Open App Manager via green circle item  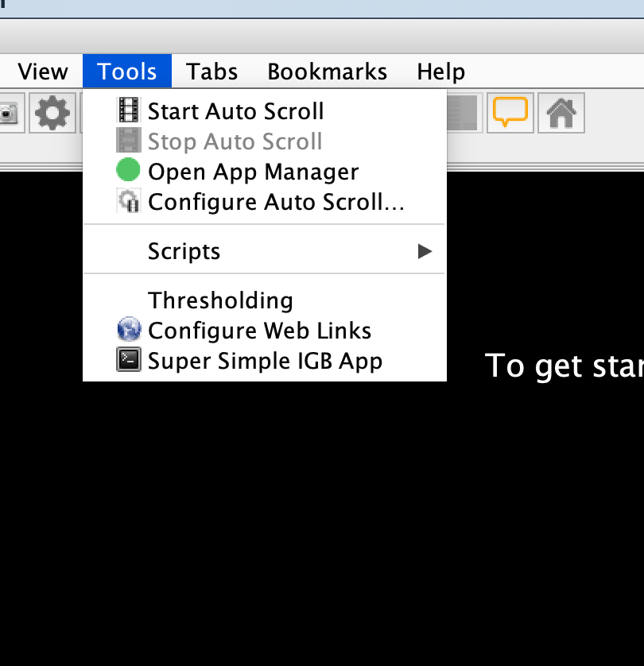click(253, 172)
